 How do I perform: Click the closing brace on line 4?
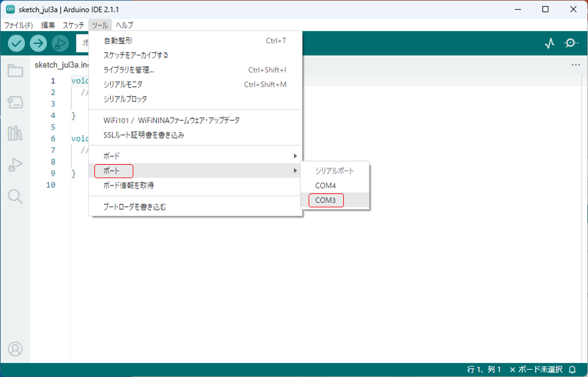coord(74,116)
